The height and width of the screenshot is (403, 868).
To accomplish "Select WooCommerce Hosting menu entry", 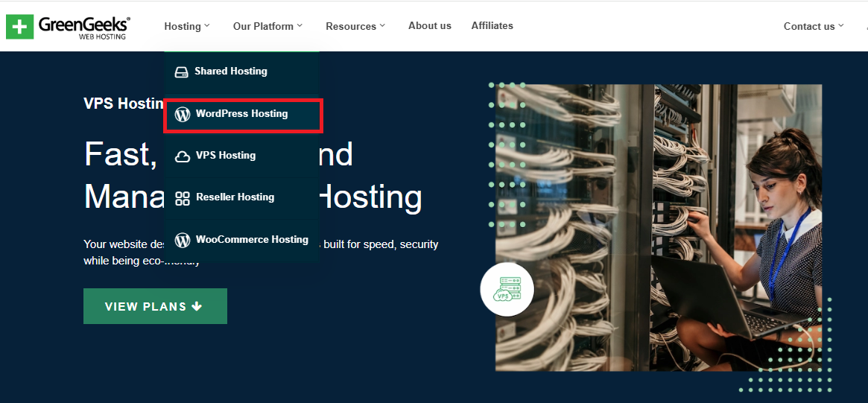I will coord(242,240).
